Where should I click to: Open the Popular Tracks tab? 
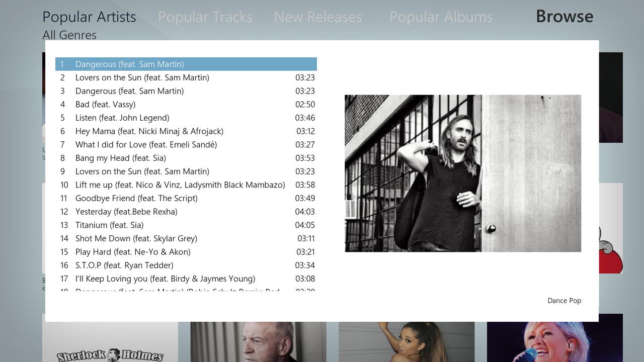coord(205,17)
